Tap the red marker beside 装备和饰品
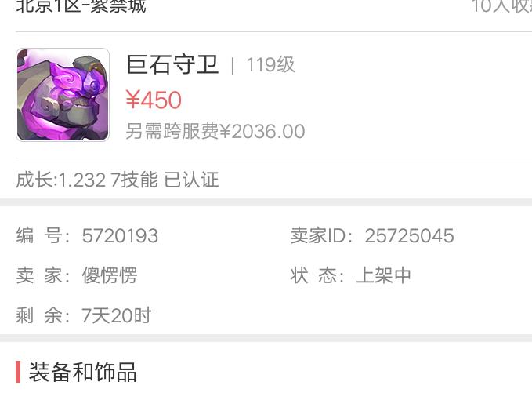This screenshot has width=532, height=400. [x=18, y=372]
